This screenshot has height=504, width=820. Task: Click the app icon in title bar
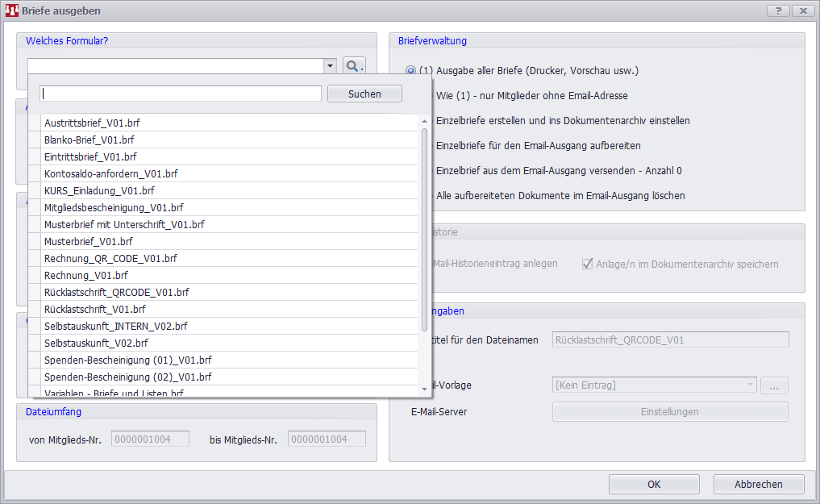click(11, 10)
